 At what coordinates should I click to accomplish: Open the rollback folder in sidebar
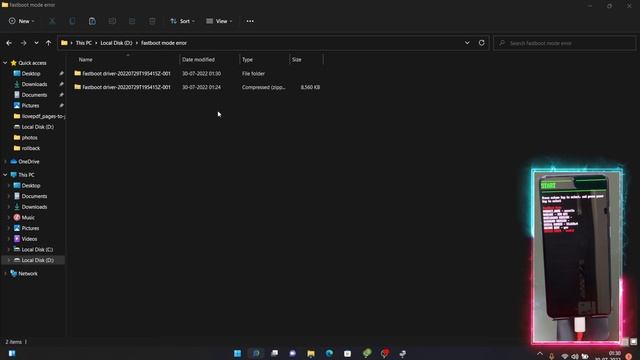(x=31, y=148)
